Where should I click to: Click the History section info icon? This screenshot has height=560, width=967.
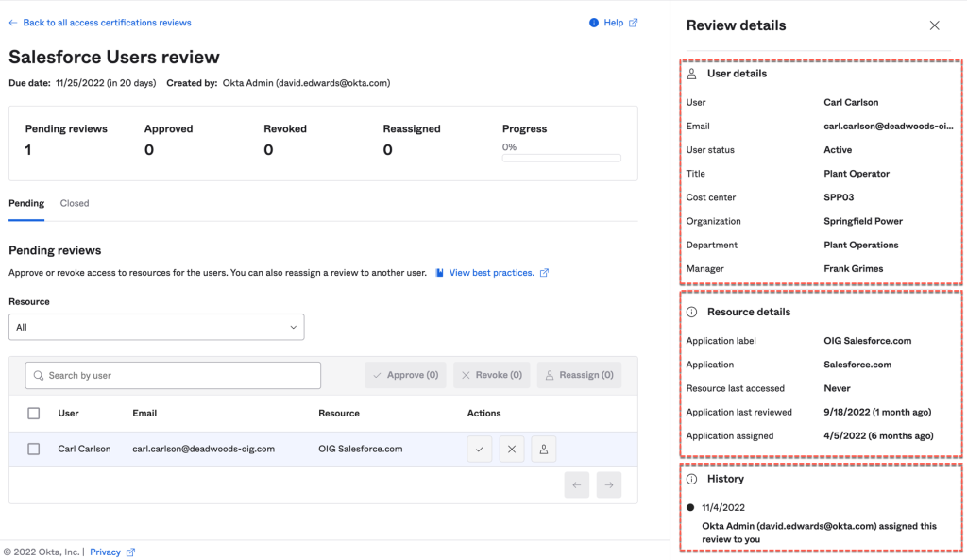[691, 479]
